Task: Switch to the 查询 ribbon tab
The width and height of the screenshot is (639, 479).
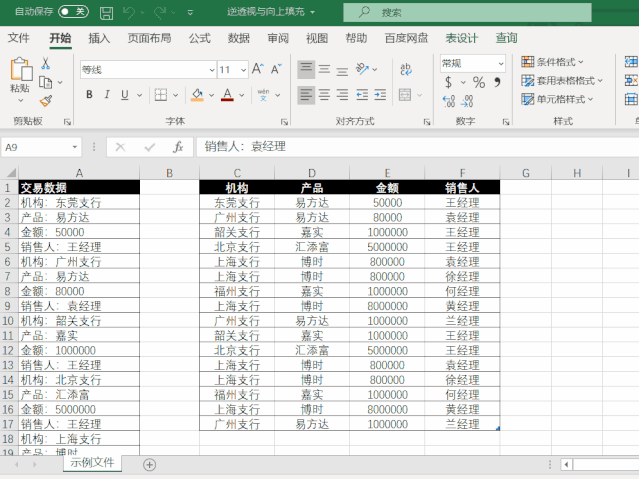Action: pos(507,38)
